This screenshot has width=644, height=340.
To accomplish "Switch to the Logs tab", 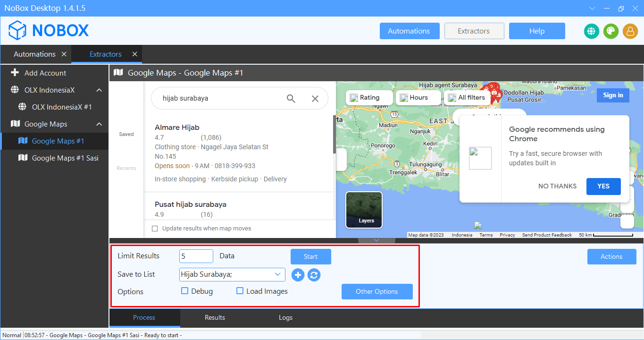I will point(285,317).
